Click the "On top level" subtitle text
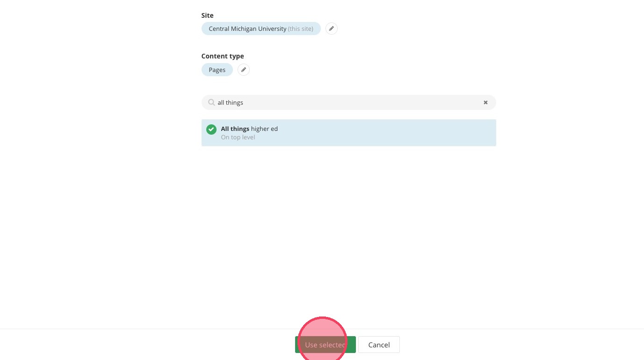The image size is (644, 360). 238,137
